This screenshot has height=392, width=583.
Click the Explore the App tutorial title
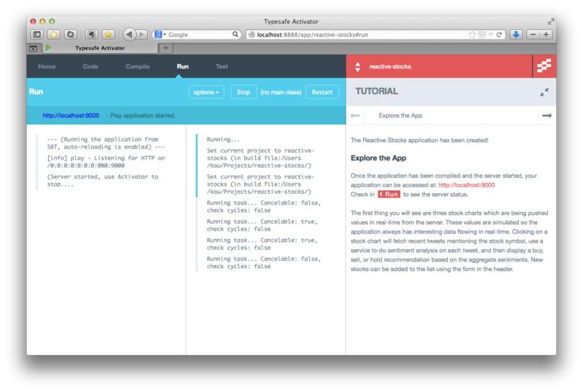pyautogui.click(x=400, y=116)
